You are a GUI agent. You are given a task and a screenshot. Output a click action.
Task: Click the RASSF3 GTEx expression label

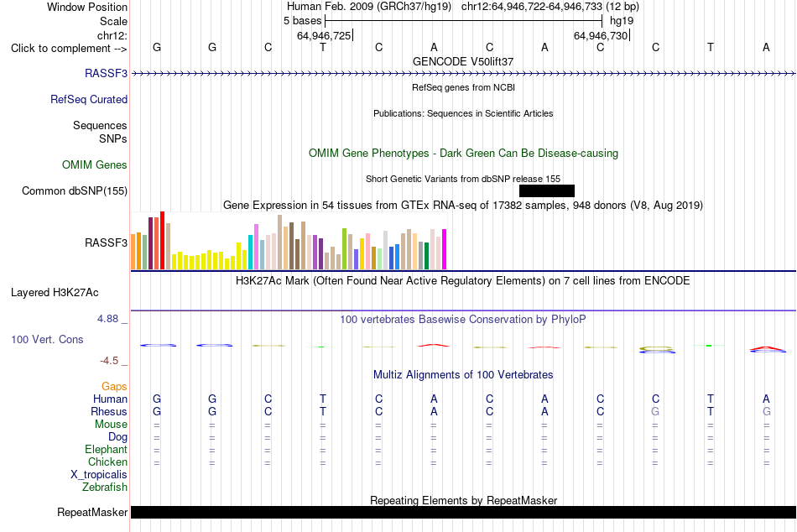click(x=106, y=243)
